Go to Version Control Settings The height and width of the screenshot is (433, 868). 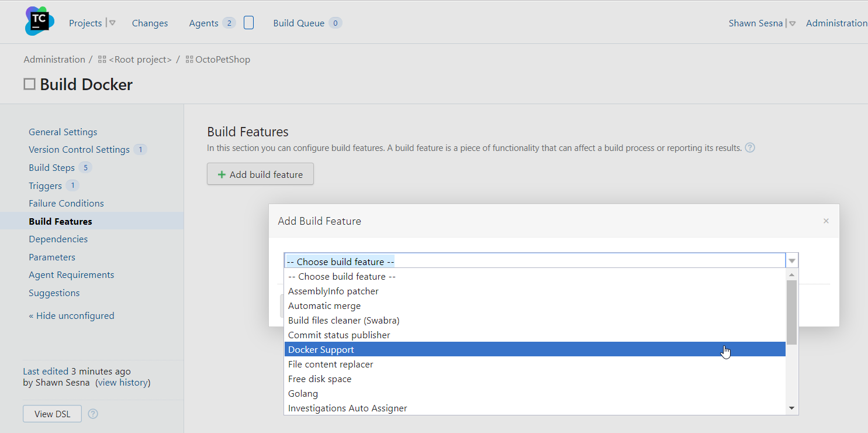79,150
